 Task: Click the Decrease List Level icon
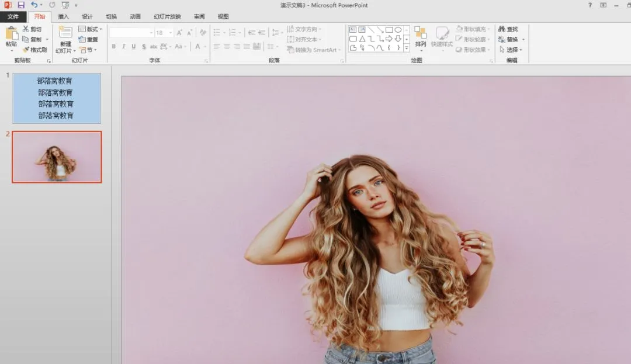(252, 33)
